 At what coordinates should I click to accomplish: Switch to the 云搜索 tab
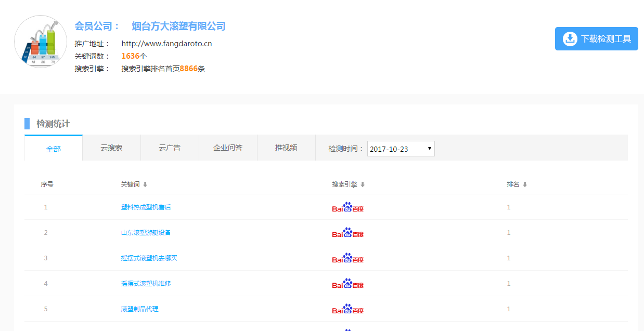click(x=111, y=148)
